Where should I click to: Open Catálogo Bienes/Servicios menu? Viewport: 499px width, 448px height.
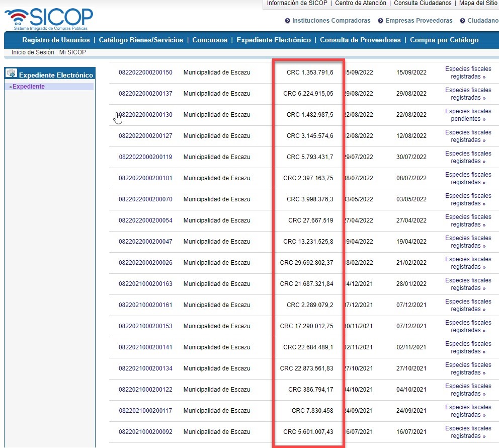[141, 40]
